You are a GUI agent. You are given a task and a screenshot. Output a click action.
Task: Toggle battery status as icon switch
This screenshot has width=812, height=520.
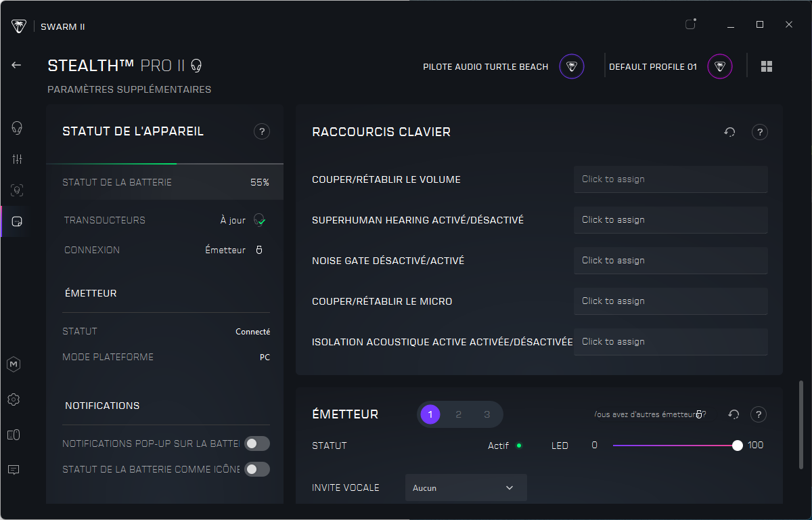coord(257,469)
